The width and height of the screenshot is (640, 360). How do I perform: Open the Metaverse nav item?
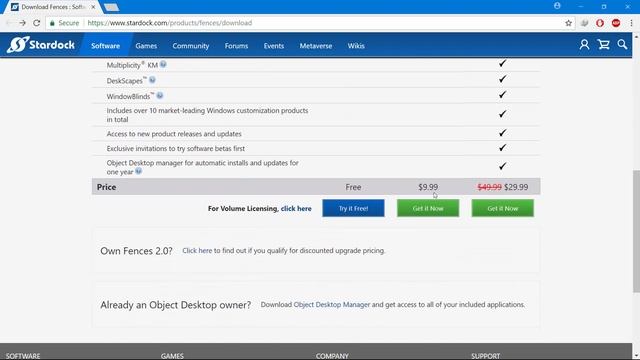[316, 46]
